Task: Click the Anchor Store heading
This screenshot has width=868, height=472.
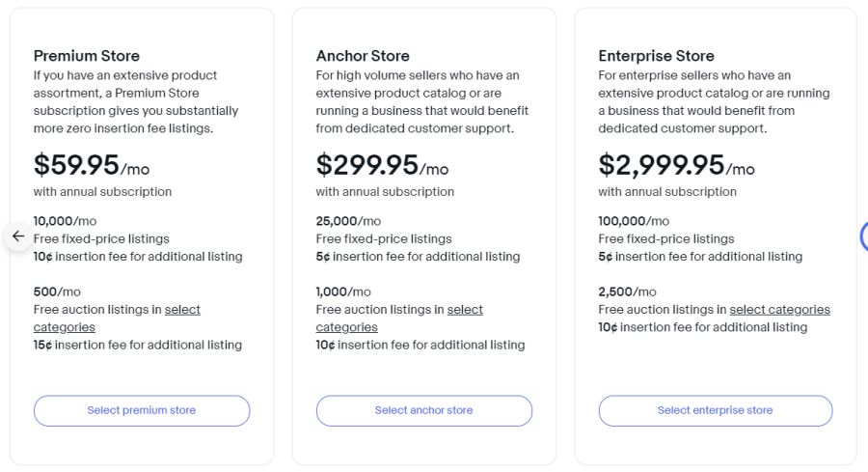Action: click(x=363, y=56)
